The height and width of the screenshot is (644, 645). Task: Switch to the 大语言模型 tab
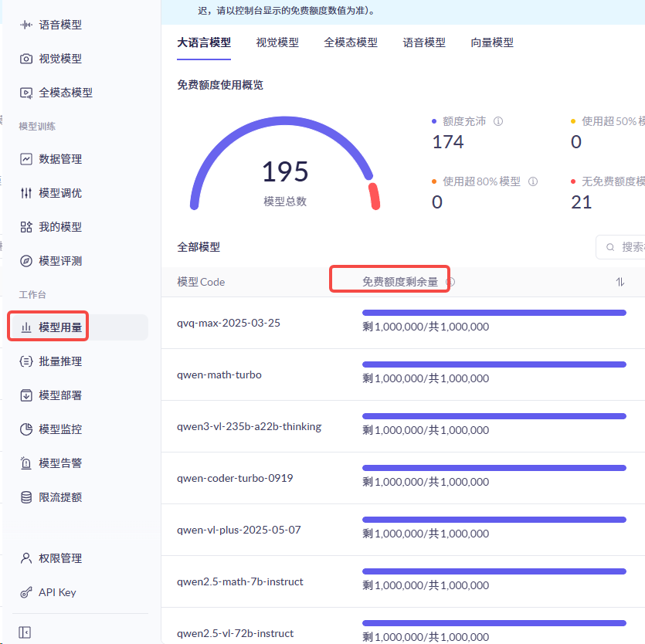[204, 42]
